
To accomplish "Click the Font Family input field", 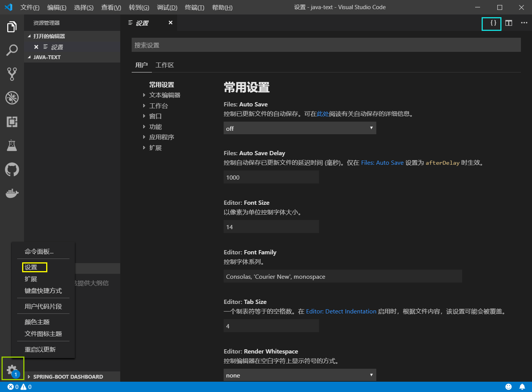I will point(343,276).
